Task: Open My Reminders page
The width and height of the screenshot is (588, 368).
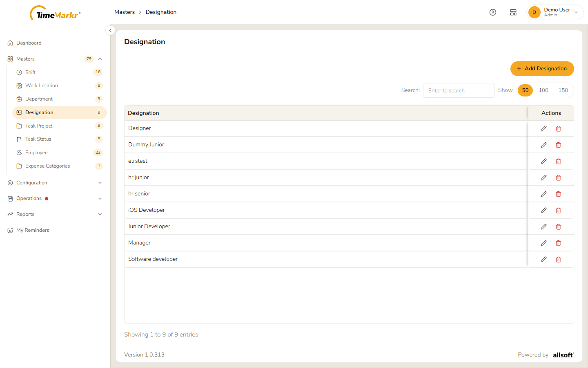Action: 55,230
